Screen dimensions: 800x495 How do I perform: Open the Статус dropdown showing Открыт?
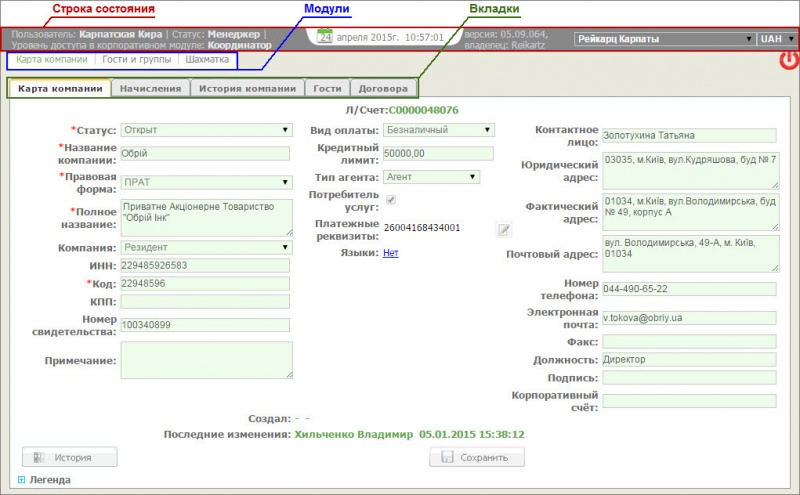click(205, 130)
